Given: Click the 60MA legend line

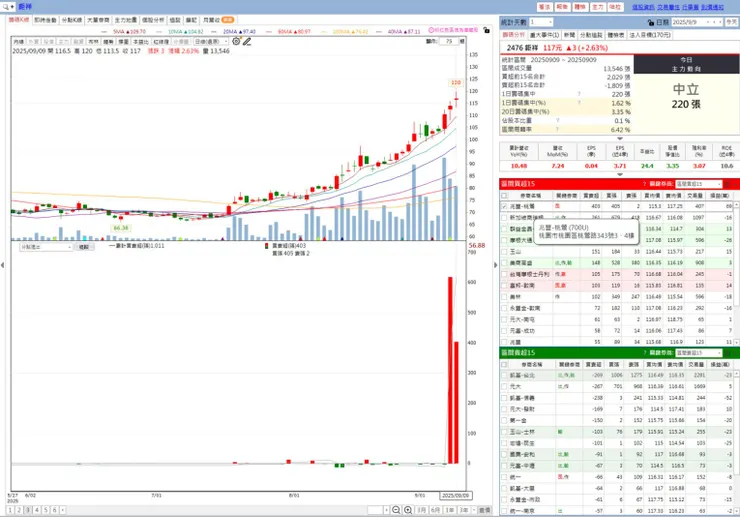Looking at the screenshot, I should (x=289, y=32).
